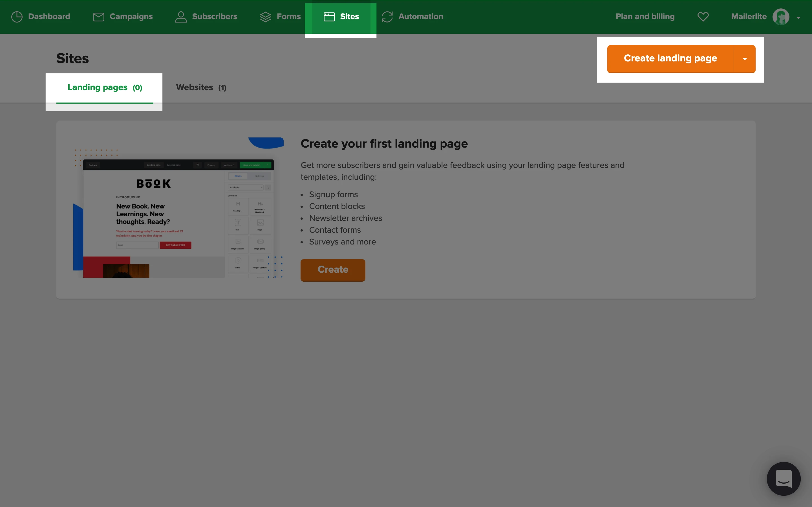812x507 pixels.
Task: Click the Subscribers person icon
Action: pos(181,17)
